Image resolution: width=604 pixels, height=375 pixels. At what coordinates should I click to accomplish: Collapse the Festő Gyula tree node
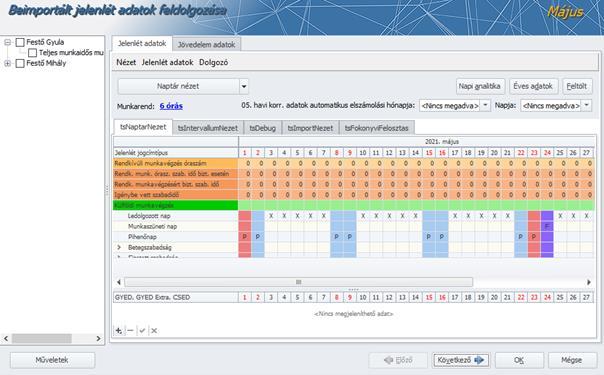click(x=7, y=42)
